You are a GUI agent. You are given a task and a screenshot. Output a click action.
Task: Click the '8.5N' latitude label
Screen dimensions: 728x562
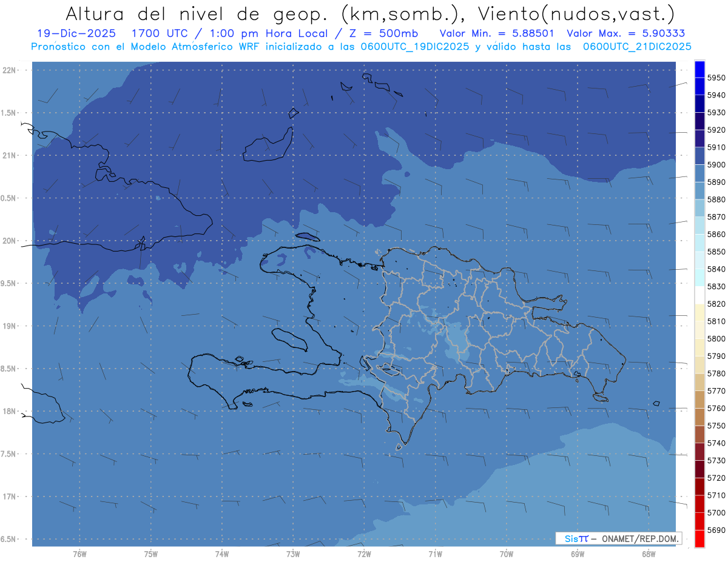(9, 369)
